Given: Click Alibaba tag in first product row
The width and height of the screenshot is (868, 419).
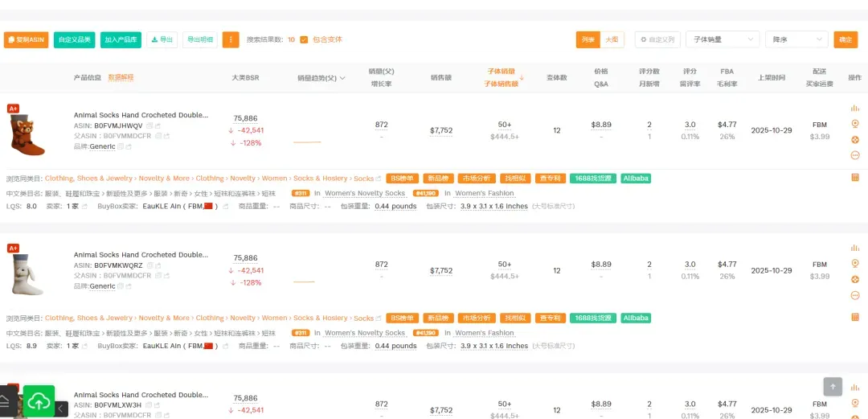Looking at the screenshot, I should (636, 179).
